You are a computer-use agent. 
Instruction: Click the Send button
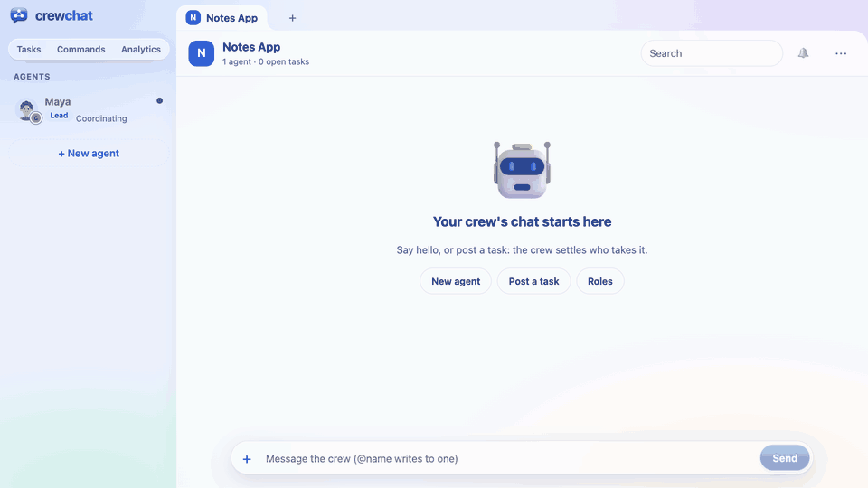tap(785, 458)
